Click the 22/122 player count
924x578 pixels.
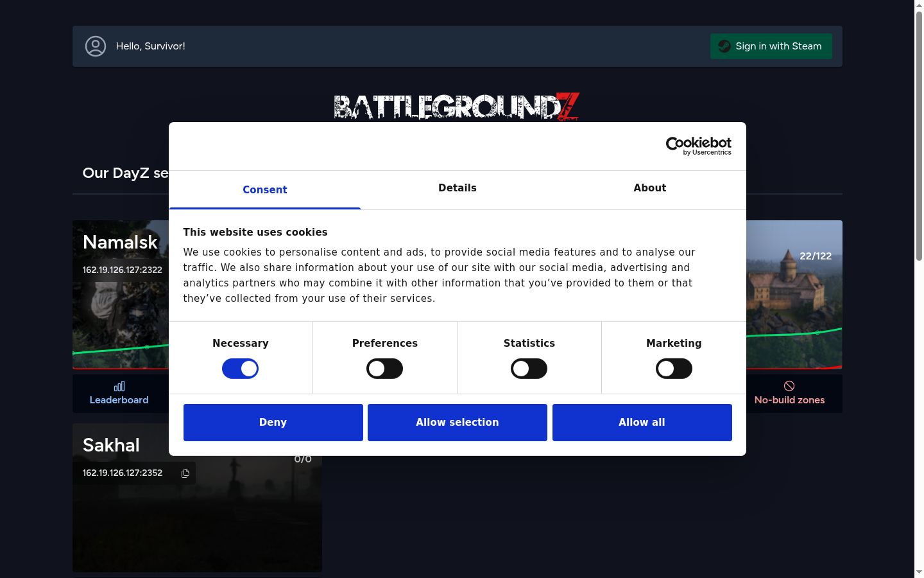click(816, 256)
